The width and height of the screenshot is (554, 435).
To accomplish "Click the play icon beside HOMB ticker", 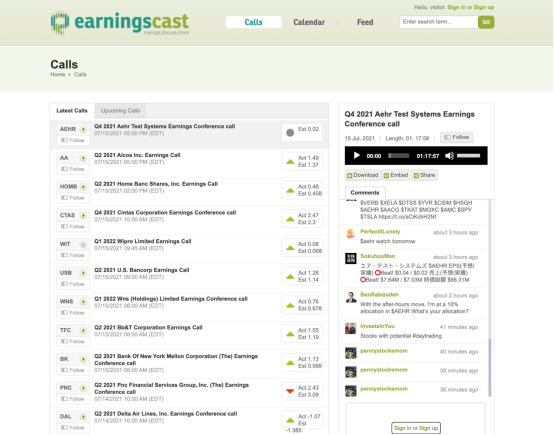I will (x=83, y=187).
